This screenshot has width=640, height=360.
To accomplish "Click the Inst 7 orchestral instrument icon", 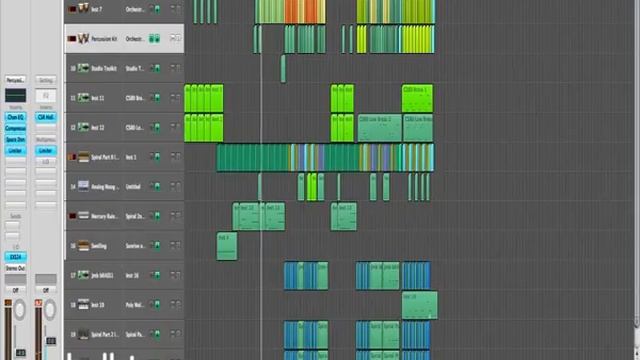I will 83,9.
